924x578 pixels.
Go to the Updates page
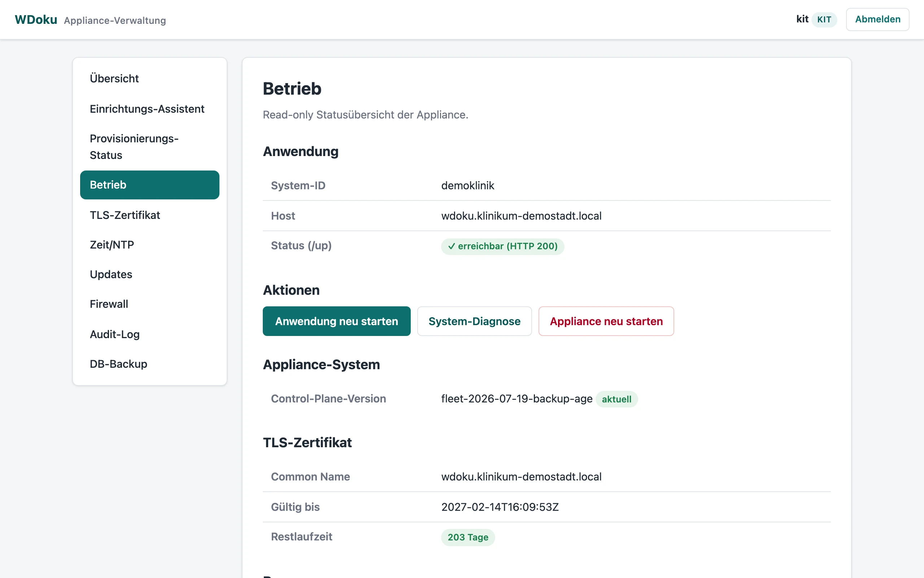[x=150, y=275]
